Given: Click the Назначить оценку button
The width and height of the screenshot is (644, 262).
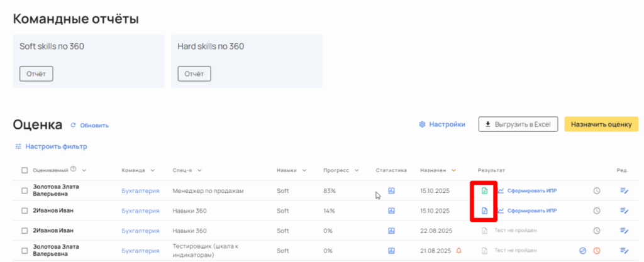Looking at the screenshot, I should pyautogui.click(x=601, y=124).
